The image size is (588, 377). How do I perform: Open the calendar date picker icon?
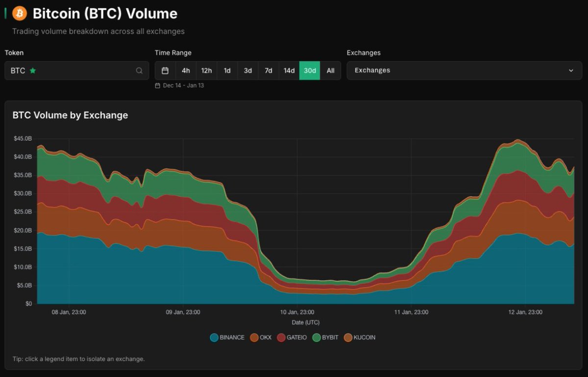[x=165, y=71]
